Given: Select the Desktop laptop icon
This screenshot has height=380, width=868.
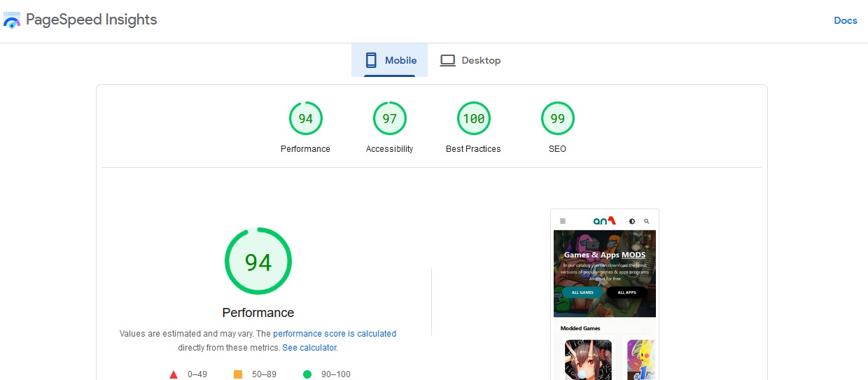Looking at the screenshot, I should tap(447, 60).
